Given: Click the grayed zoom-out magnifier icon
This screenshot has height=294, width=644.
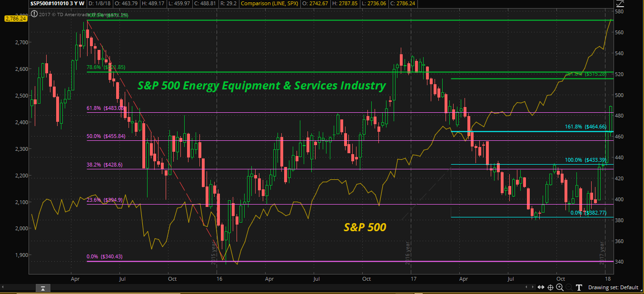Looking at the screenshot, I should (x=569, y=287).
